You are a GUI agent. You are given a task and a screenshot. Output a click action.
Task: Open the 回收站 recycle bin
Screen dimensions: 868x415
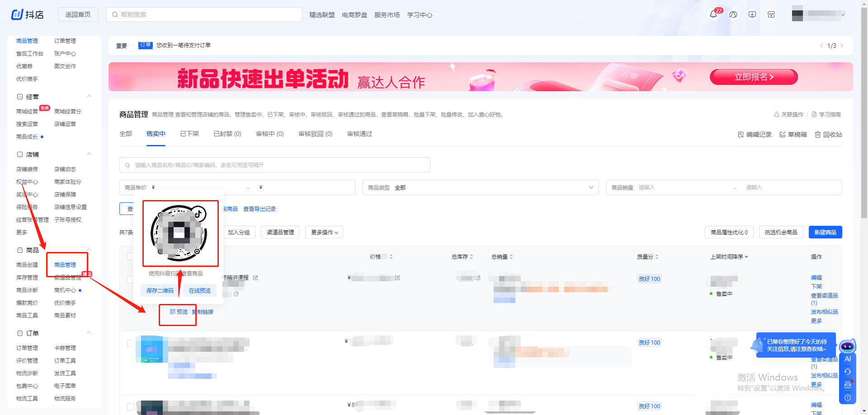coord(828,135)
